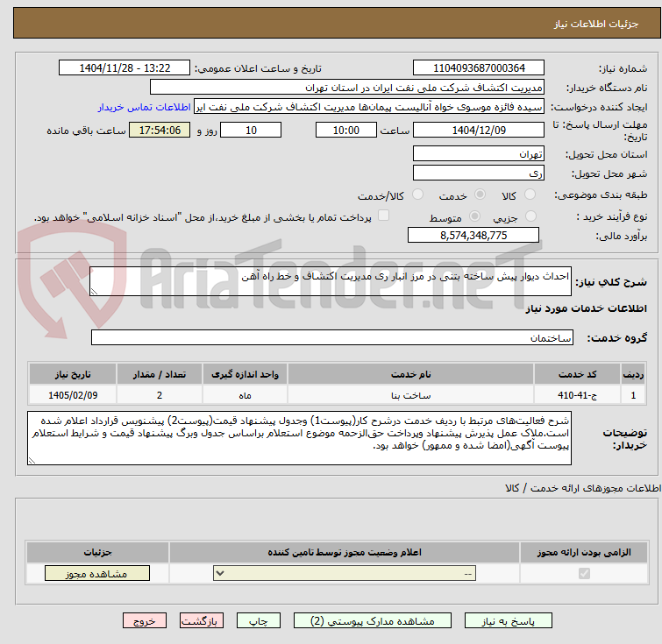Image resolution: width=662 pixels, height=644 pixels.
Task: Click the service code cell ج-41-410
Action: pyautogui.click(x=577, y=395)
